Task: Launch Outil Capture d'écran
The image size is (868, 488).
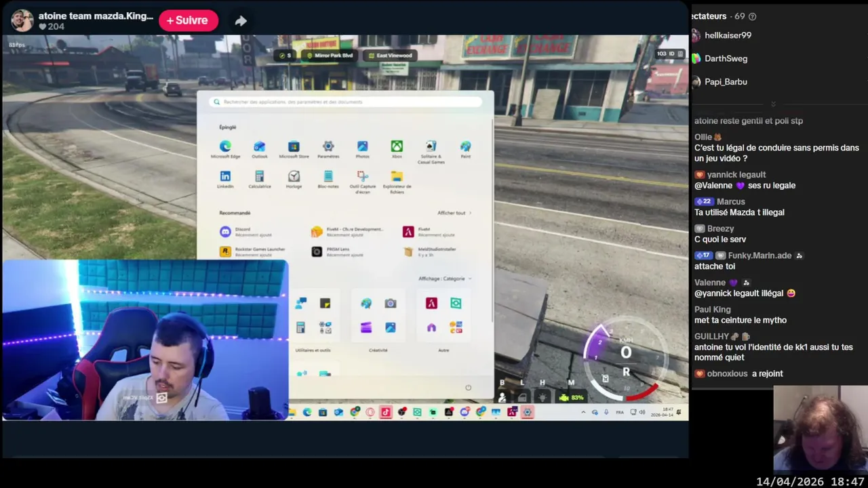Action: tap(363, 182)
